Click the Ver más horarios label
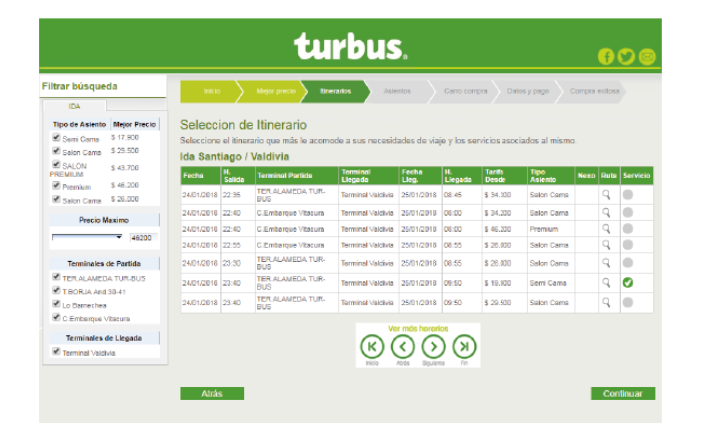 pyautogui.click(x=418, y=328)
